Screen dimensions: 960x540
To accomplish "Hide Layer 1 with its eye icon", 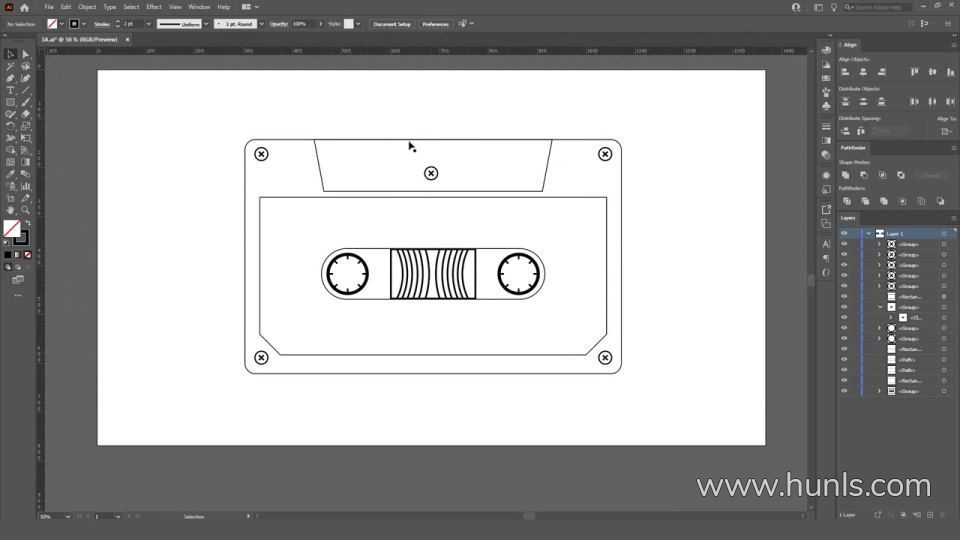I will tap(844, 234).
